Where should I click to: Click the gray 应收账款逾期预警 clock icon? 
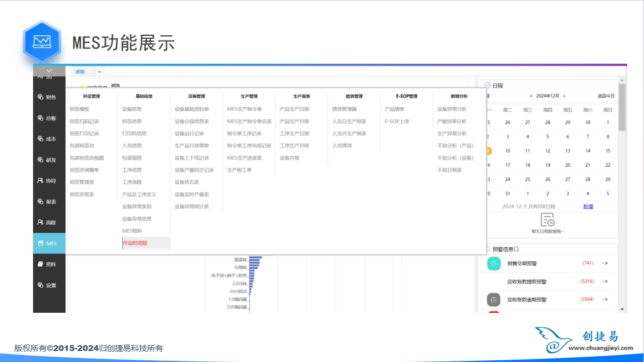pyautogui.click(x=493, y=299)
